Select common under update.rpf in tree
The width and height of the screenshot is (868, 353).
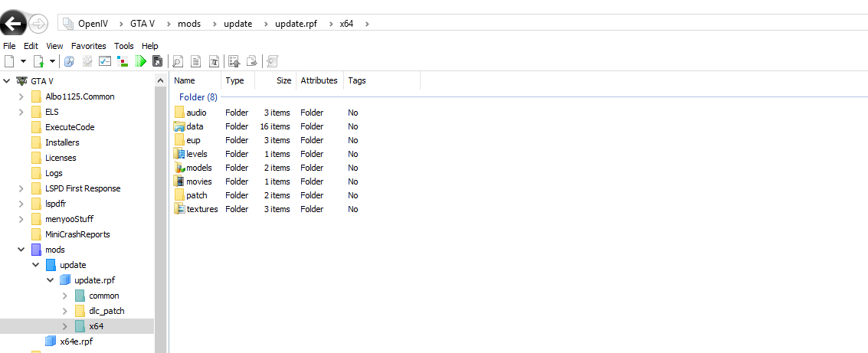click(104, 296)
